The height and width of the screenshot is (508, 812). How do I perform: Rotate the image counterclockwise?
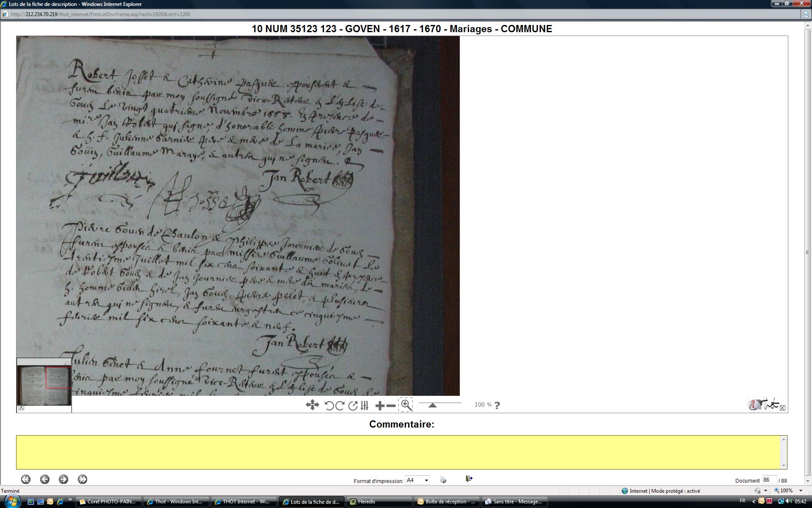click(x=329, y=406)
